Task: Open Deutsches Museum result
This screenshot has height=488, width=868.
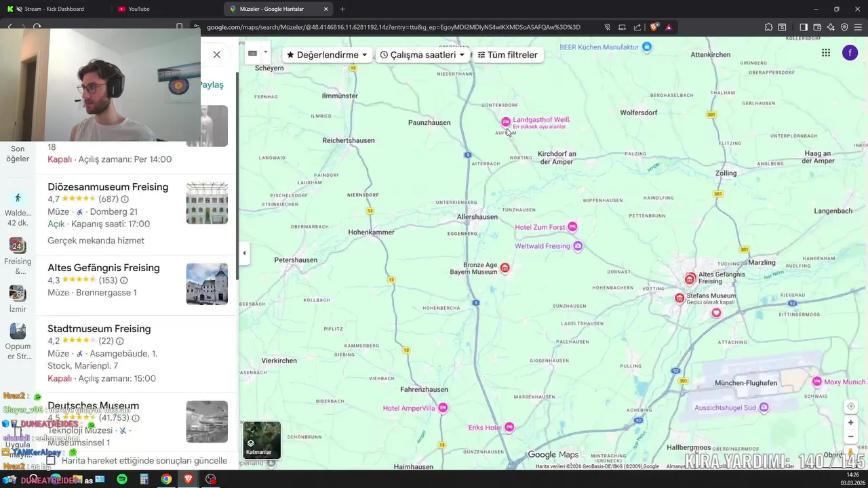Action: (93, 405)
